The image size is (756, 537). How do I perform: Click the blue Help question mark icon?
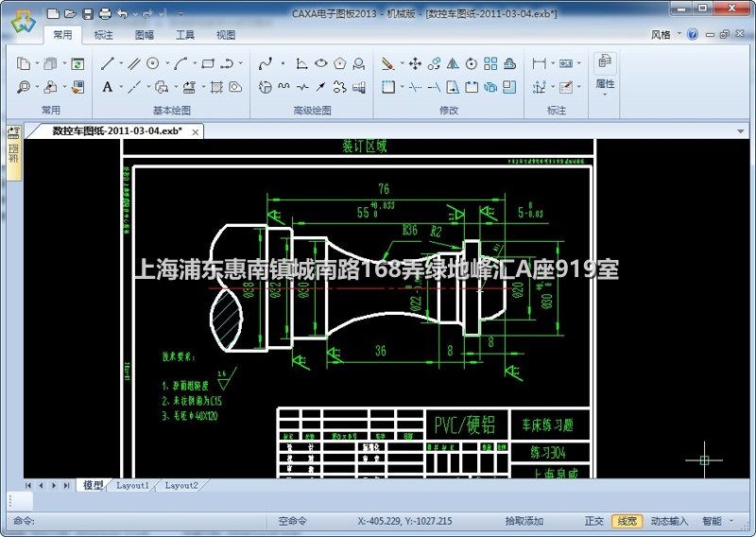point(693,34)
